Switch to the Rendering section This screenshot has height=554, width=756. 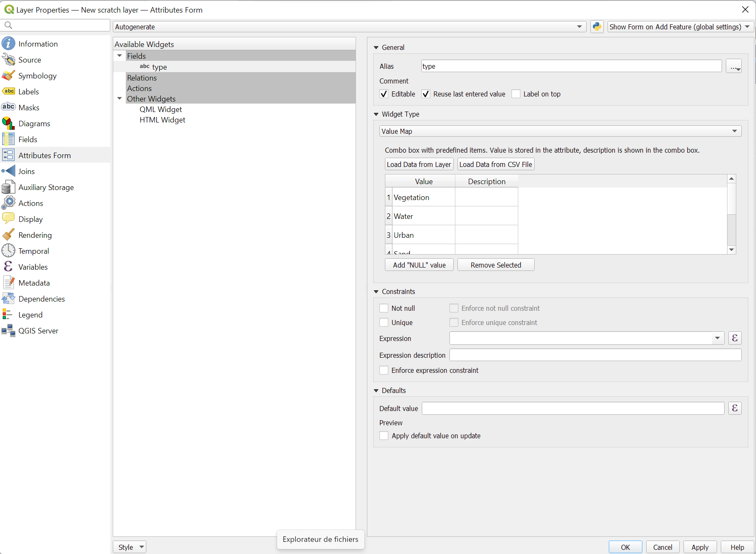(x=9, y=235)
